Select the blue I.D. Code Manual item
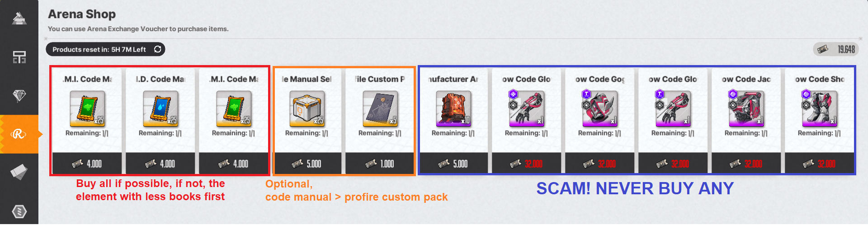This screenshot has width=868, height=225. point(160,108)
